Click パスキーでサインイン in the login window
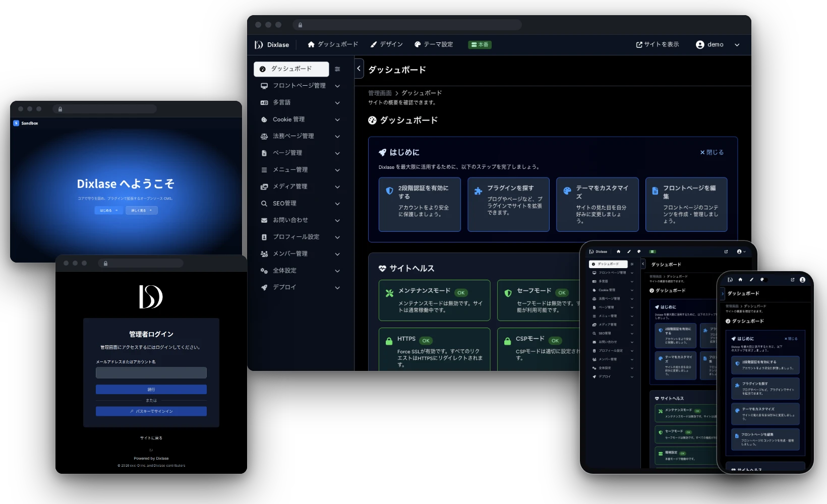 (151, 411)
